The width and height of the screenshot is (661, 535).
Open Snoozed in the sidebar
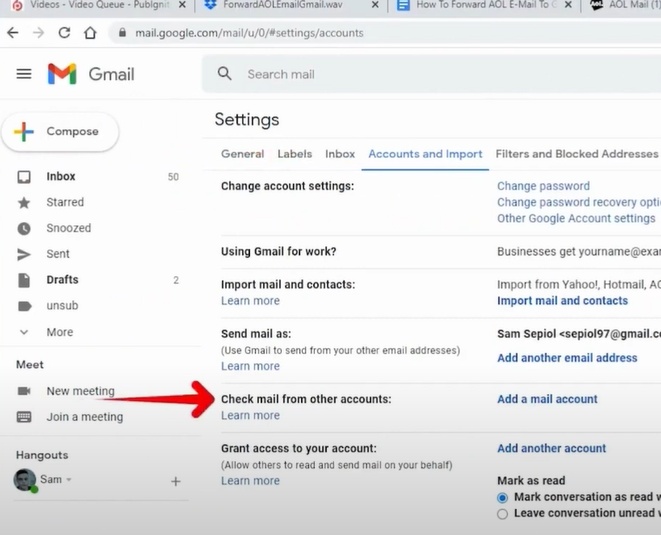point(69,228)
